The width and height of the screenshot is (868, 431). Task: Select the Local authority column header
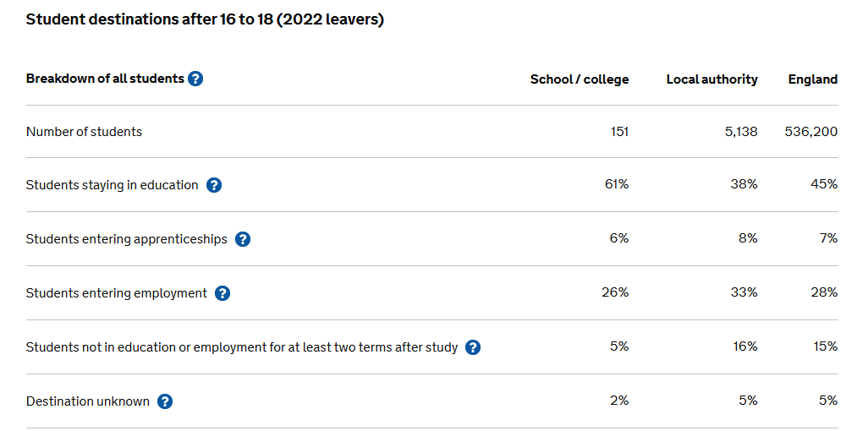tap(711, 79)
